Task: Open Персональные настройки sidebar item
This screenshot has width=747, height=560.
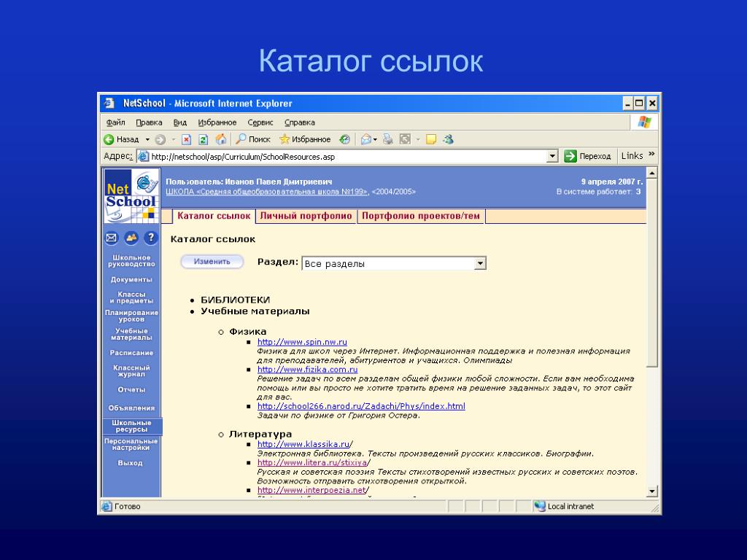Action: tap(131, 444)
